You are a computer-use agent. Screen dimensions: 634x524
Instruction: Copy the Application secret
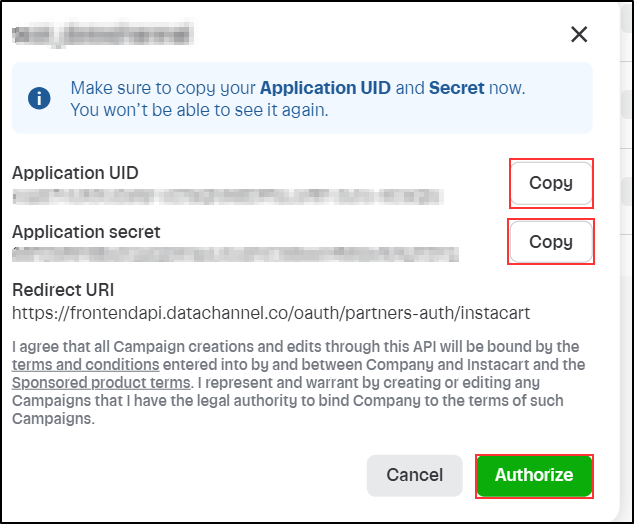(551, 242)
